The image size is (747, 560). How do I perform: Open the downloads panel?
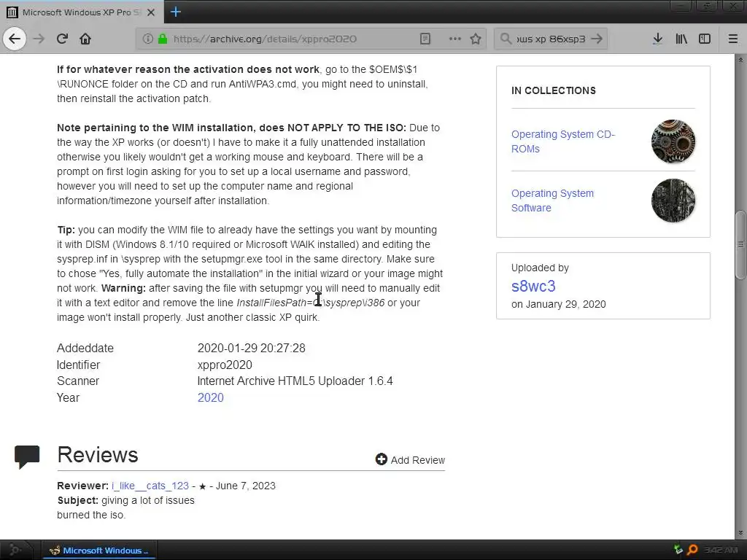coord(657,39)
